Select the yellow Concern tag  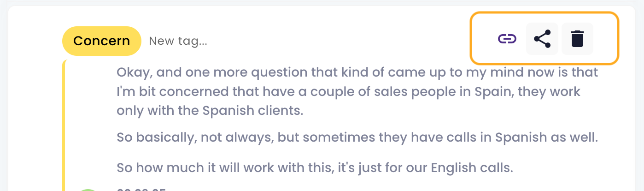coord(101,41)
